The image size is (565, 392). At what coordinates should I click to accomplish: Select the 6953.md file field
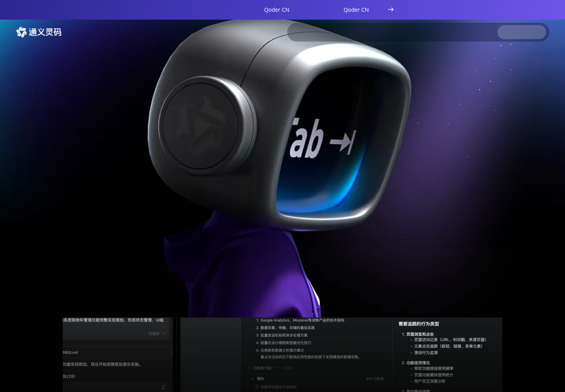click(x=117, y=352)
